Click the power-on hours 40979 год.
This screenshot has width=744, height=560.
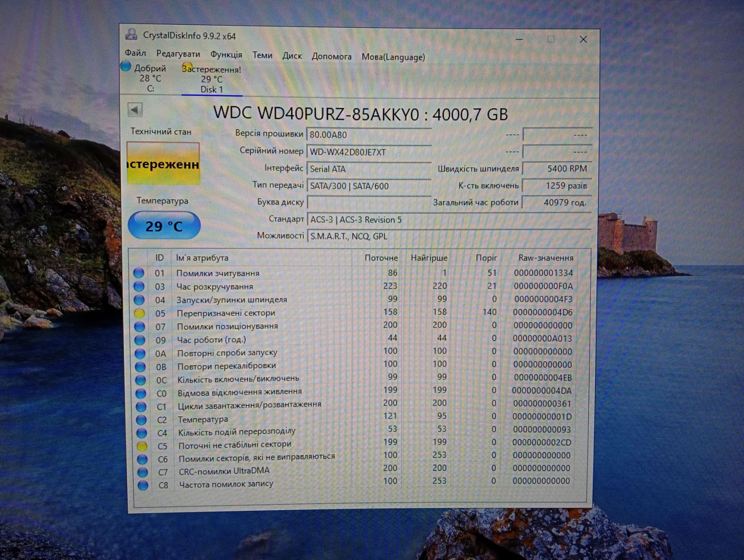coord(557,202)
